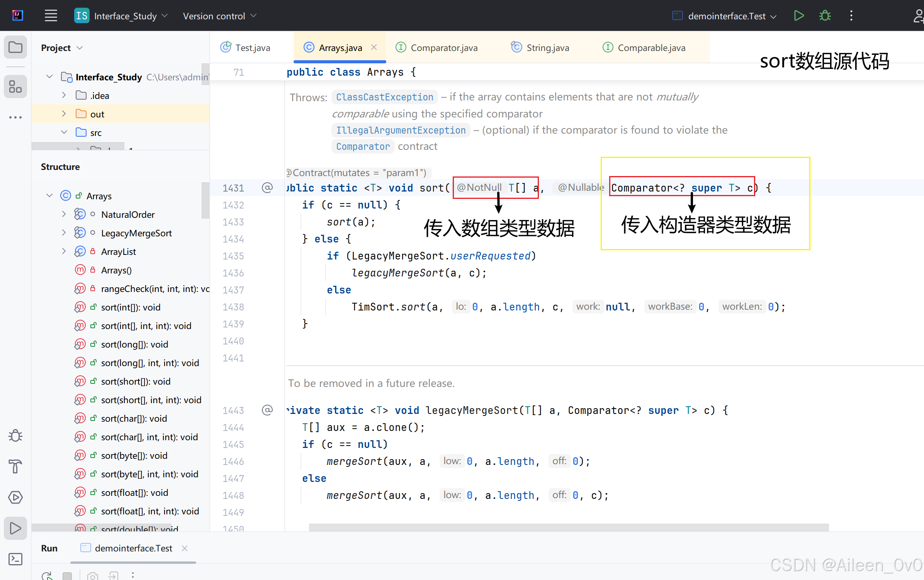Expand the .idea folder
The width and height of the screenshot is (924, 580).
click(x=64, y=95)
